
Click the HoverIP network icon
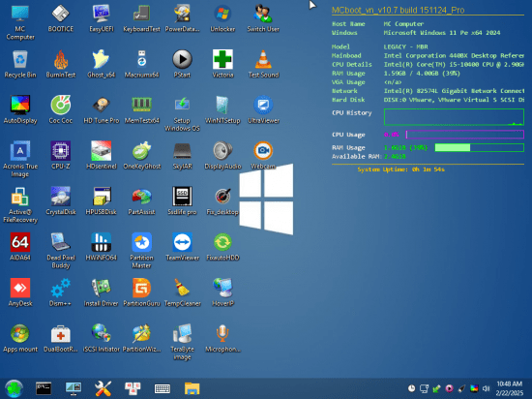click(222, 292)
